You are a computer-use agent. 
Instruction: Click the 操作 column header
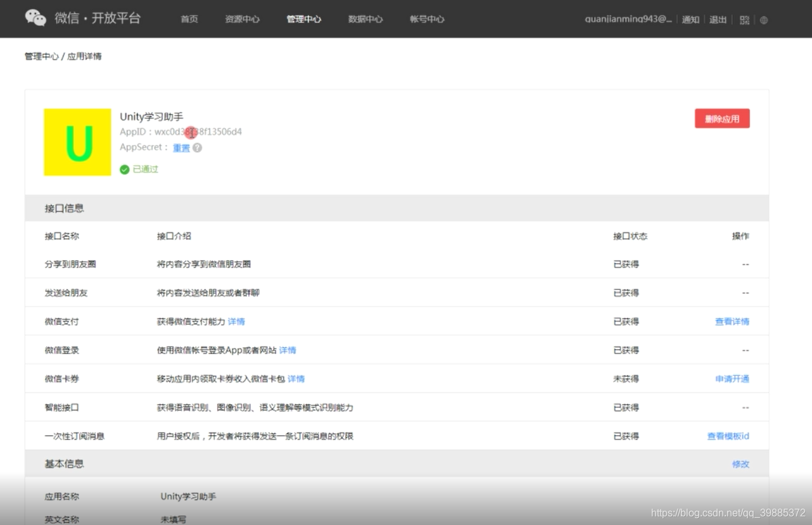click(x=740, y=236)
